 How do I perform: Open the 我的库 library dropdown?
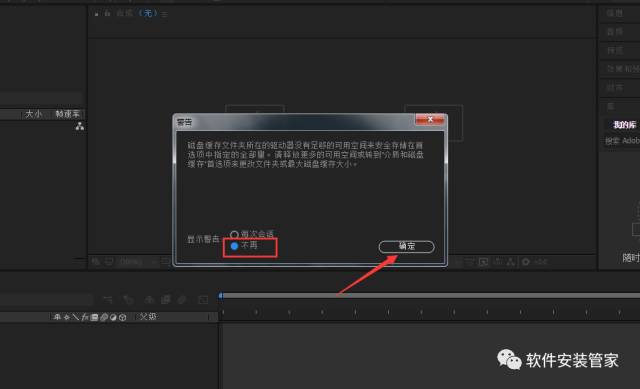(624, 124)
